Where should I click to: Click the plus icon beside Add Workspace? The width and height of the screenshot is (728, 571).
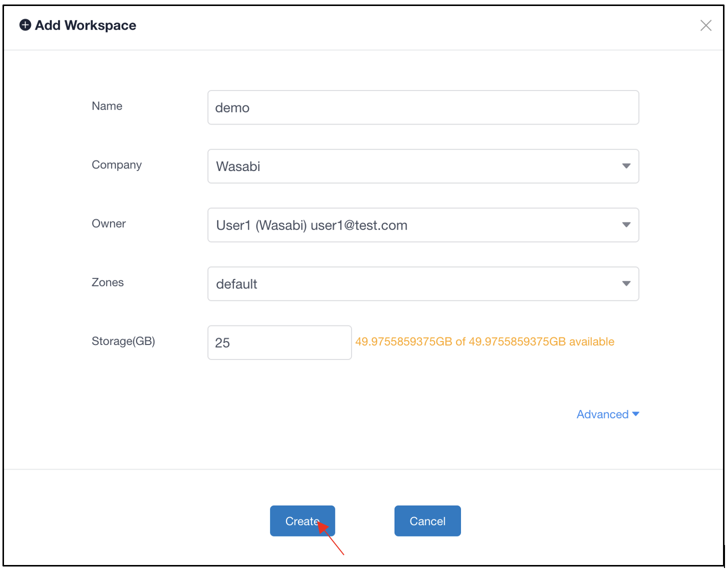[x=25, y=25]
